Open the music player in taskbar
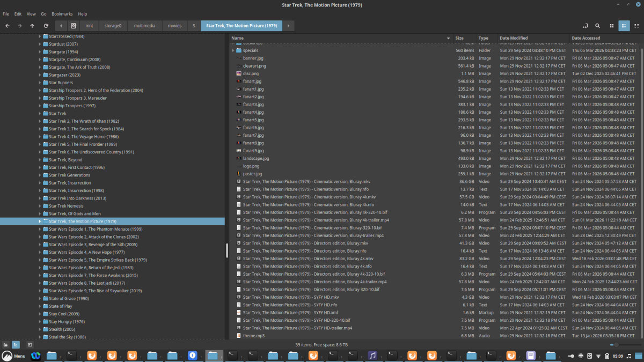 tap(372, 356)
